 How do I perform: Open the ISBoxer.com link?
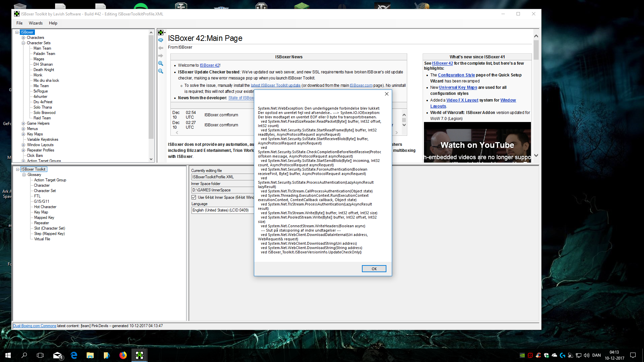[361, 85]
